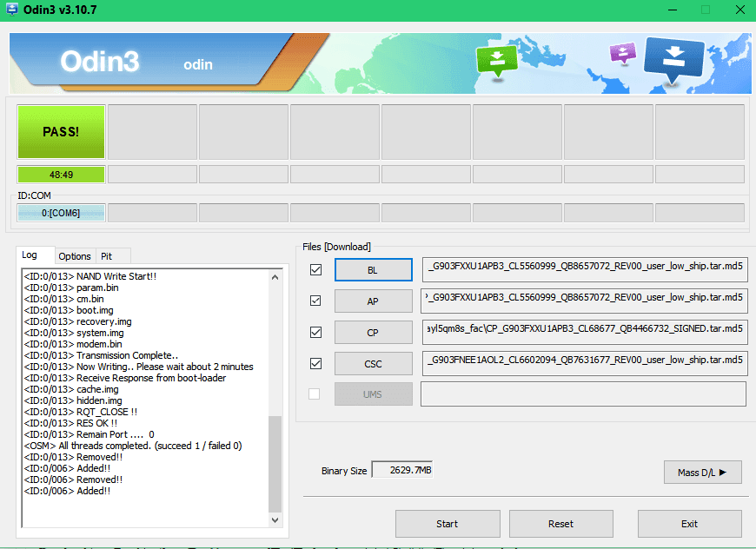Viewport: 756px width, 549px height.
Task: Click log line 'system.img'
Action: click(x=74, y=333)
